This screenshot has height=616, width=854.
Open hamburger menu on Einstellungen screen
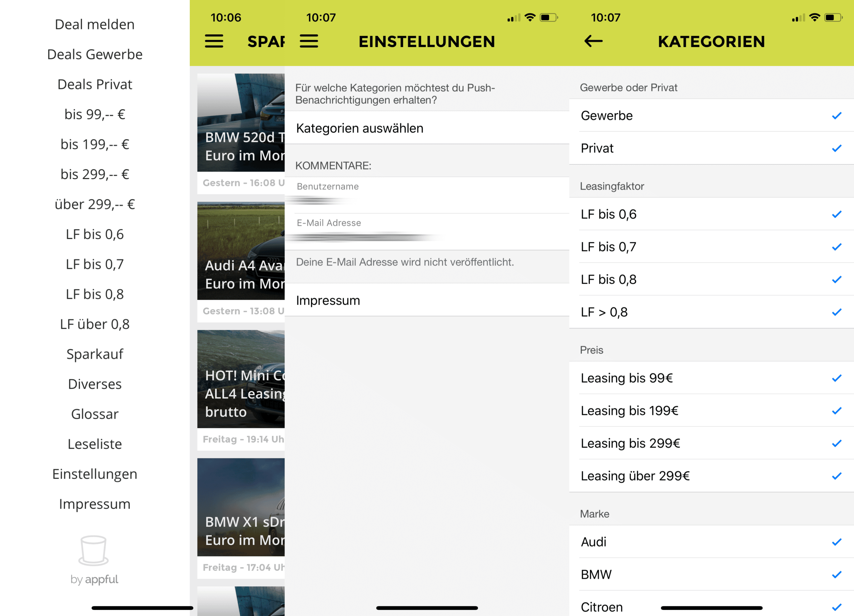point(309,41)
